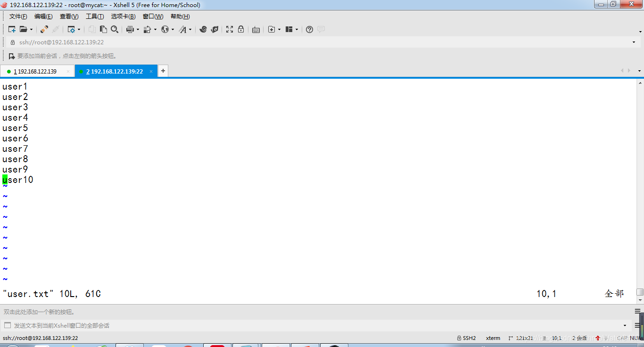644x347 pixels.
Task: Expand the font dropdown arrow
Action: tap(190, 29)
